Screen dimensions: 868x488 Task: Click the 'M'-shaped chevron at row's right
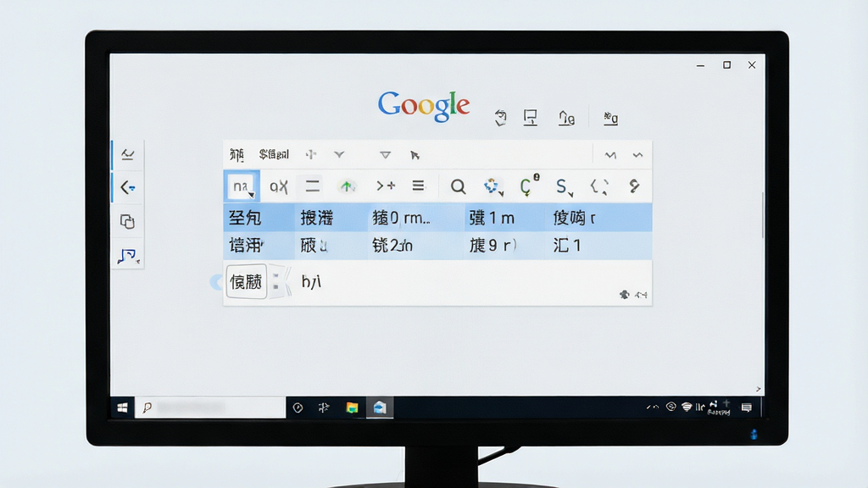tap(610, 155)
